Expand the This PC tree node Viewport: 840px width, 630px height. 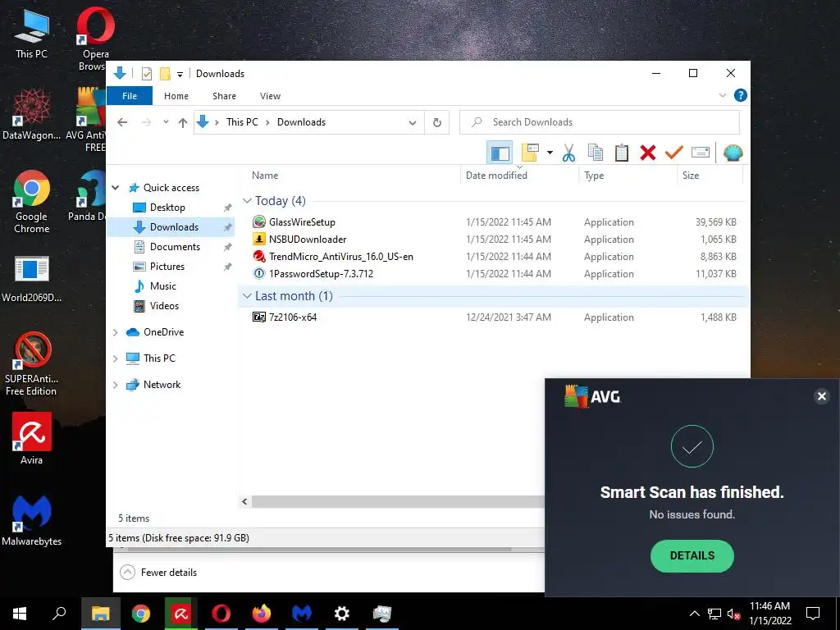[x=115, y=358]
